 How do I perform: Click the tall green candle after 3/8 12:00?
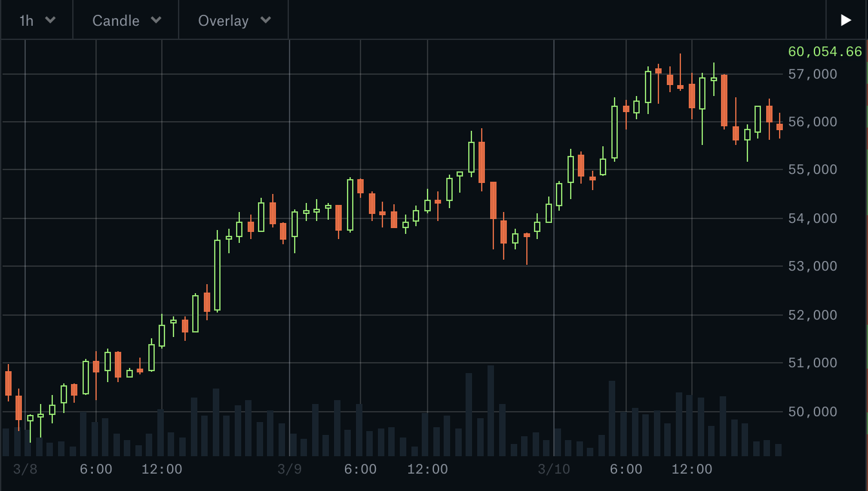click(217, 274)
